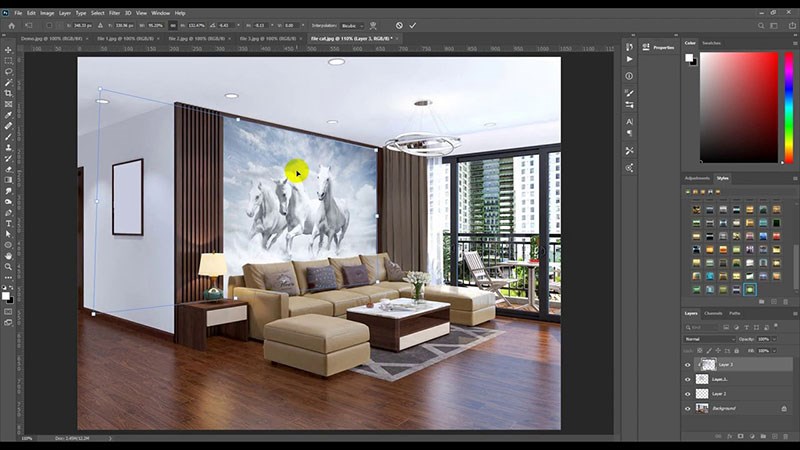Switch to the Channels tab
Screen dimensions: 800x450
(713, 313)
